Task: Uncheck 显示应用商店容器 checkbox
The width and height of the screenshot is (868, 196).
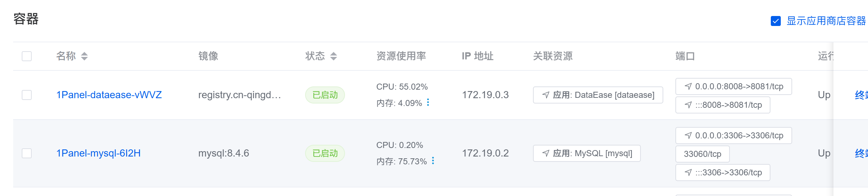Action: (776, 21)
